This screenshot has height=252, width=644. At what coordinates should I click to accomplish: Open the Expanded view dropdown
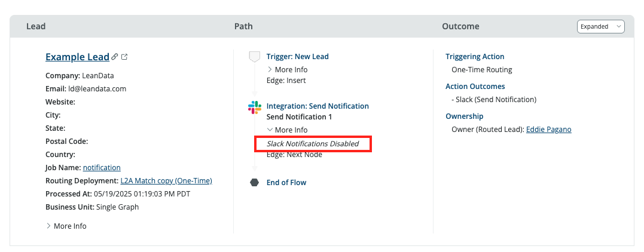[600, 26]
